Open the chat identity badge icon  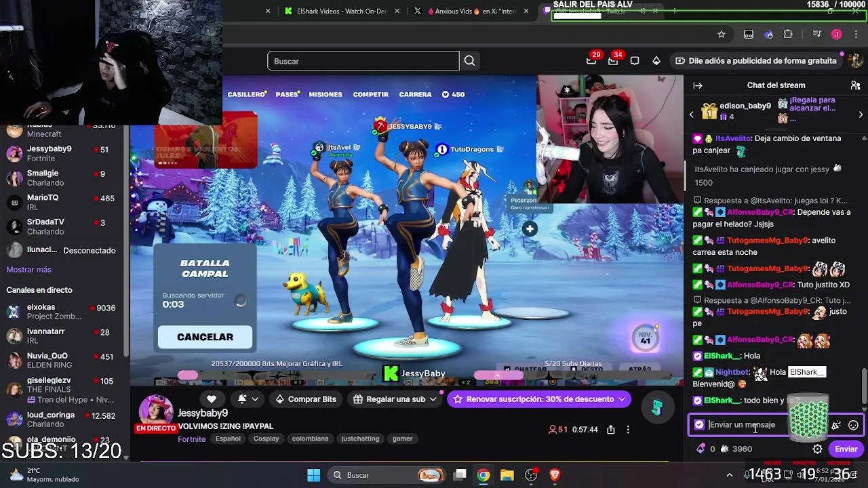[x=699, y=425]
